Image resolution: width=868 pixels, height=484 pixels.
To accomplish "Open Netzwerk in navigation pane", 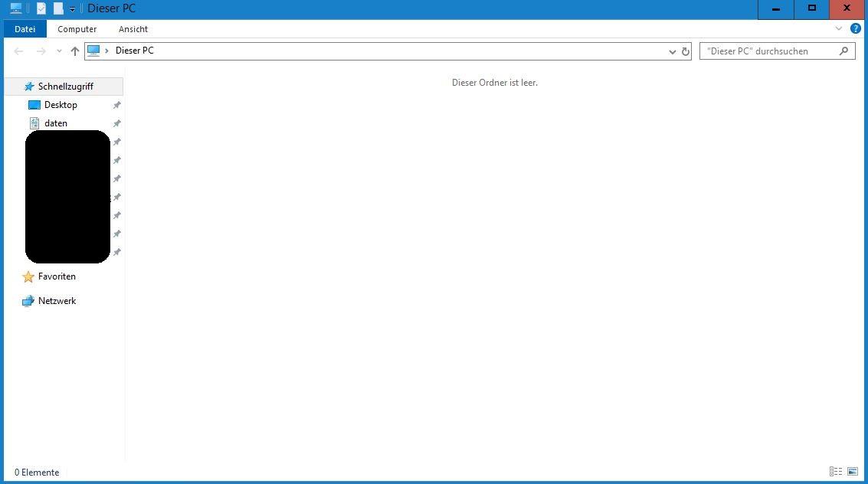I will 57,301.
